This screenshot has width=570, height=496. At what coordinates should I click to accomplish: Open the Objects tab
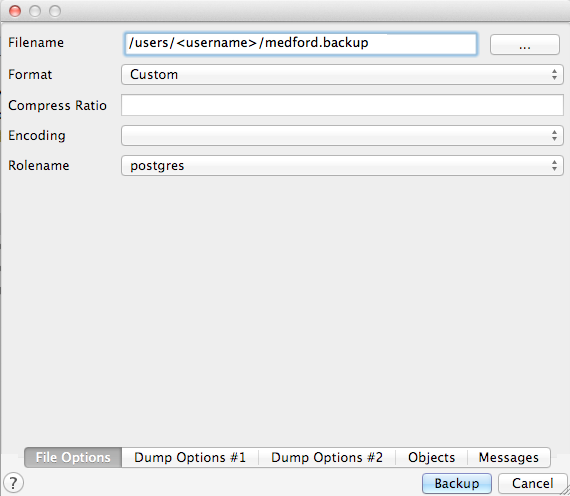[x=431, y=457]
